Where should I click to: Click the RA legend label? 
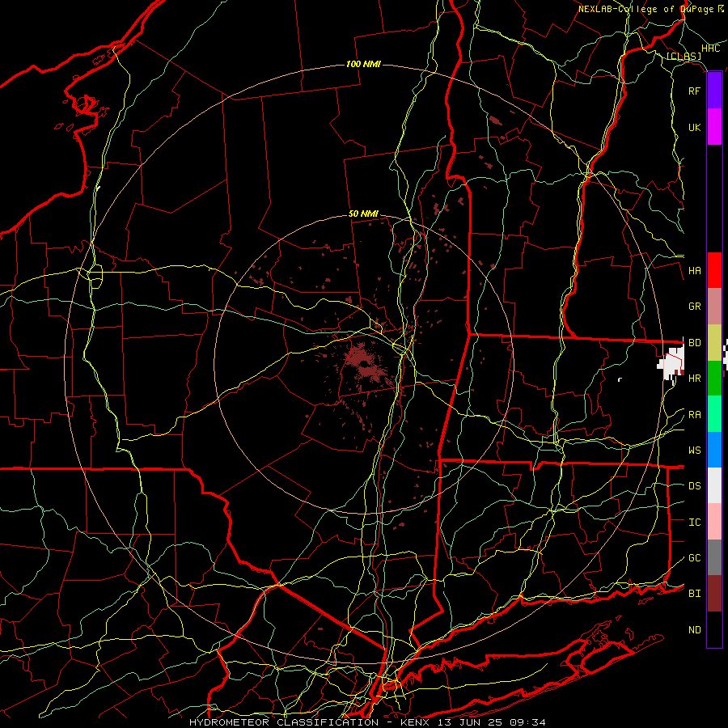pos(694,415)
